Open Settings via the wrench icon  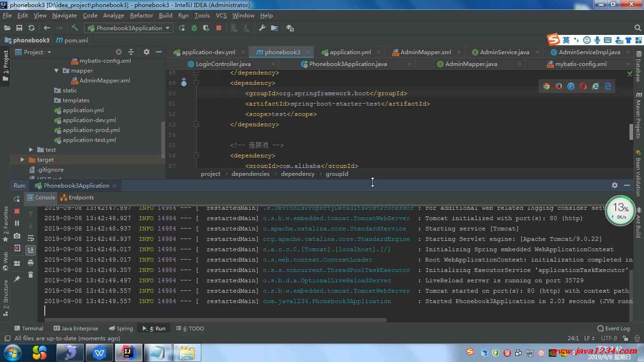pyautogui.click(x=262, y=28)
